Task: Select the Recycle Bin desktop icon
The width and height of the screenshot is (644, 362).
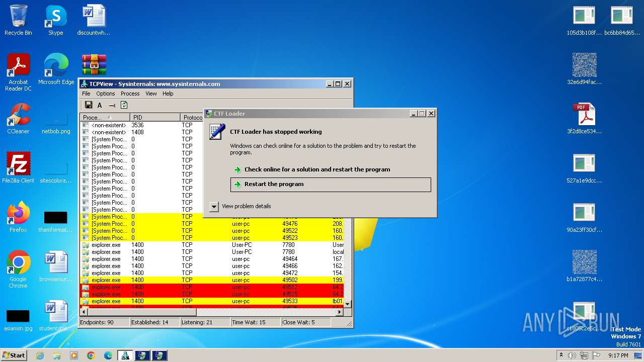Action: 18,21
